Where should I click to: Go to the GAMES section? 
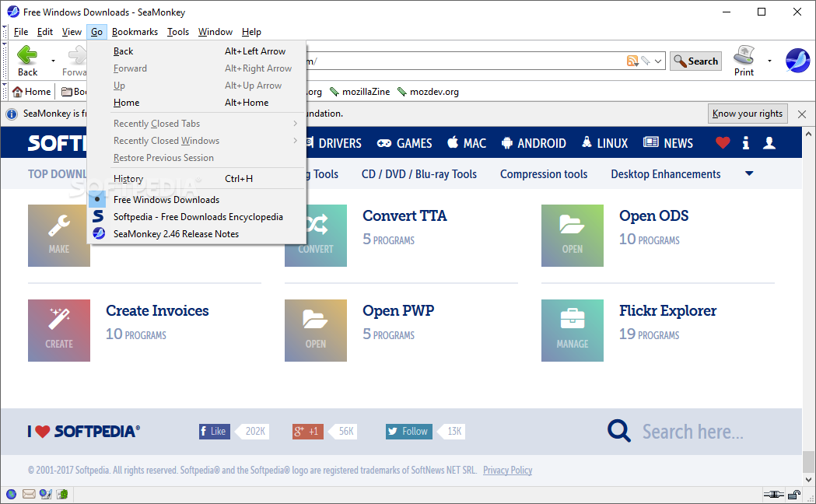click(x=404, y=142)
